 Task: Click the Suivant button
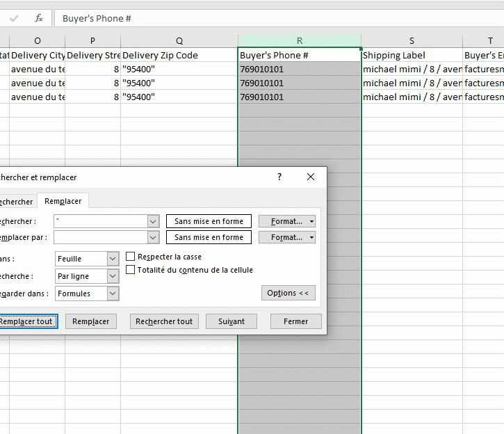(x=231, y=321)
